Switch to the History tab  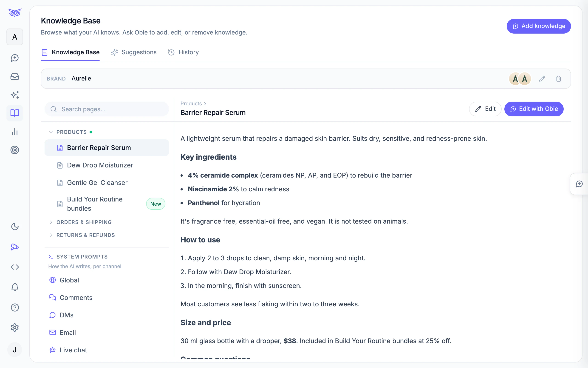click(x=184, y=52)
